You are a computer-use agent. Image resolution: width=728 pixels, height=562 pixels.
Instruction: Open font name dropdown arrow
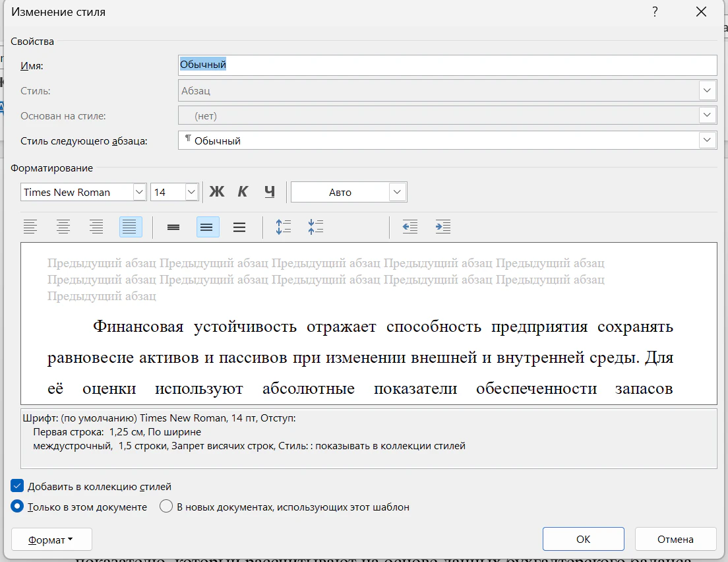[x=139, y=192]
